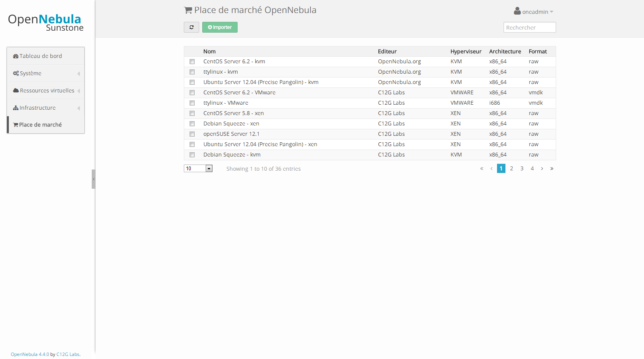Select the openSUSE Server 12.1 checkbox
The height and width of the screenshot is (359, 644).
coord(192,134)
